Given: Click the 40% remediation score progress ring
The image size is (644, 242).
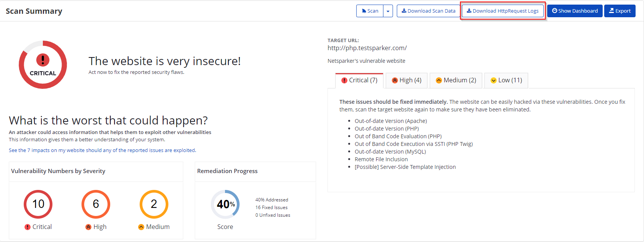Looking at the screenshot, I should pos(225,204).
